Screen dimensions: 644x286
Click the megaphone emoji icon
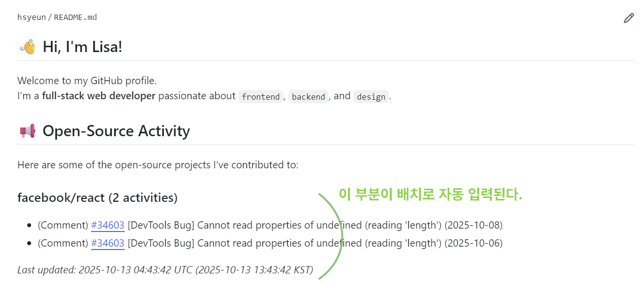[x=28, y=131]
